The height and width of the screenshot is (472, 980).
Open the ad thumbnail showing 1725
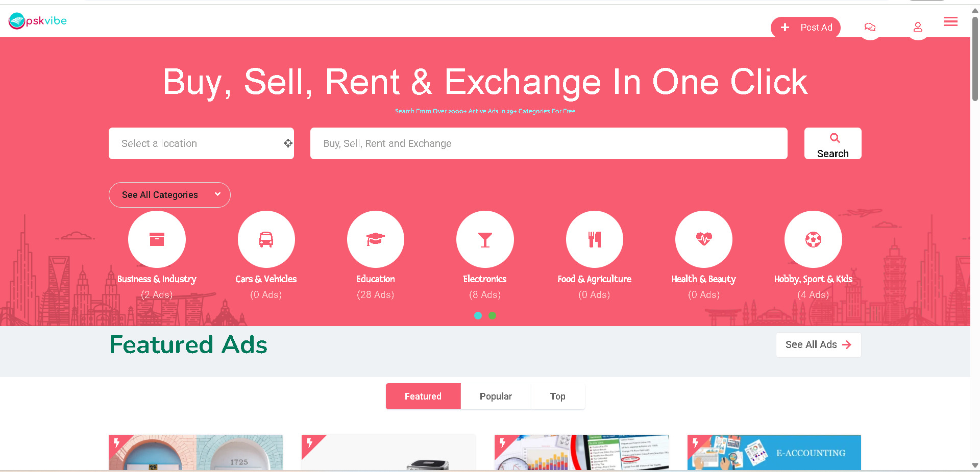(x=195, y=453)
